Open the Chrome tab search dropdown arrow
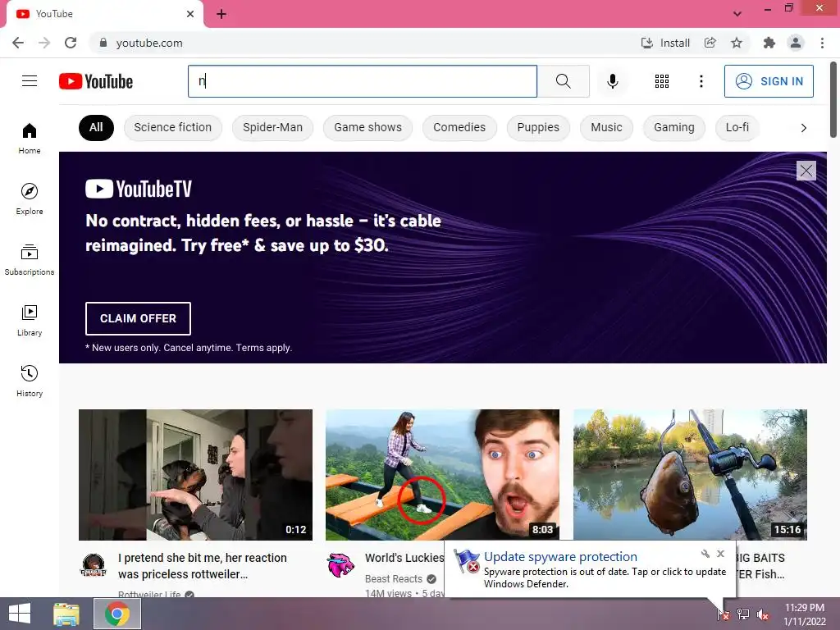Viewport: 840px width, 630px height. pos(737,13)
